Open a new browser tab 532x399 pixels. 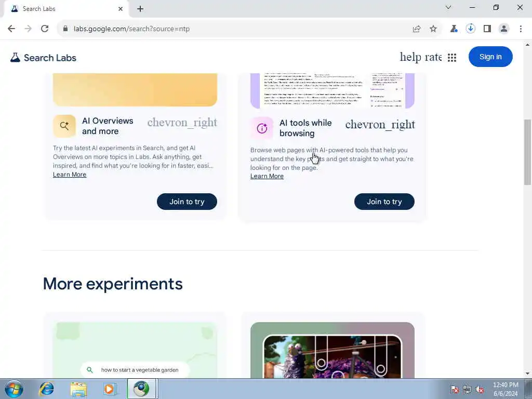click(x=140, y=9)
